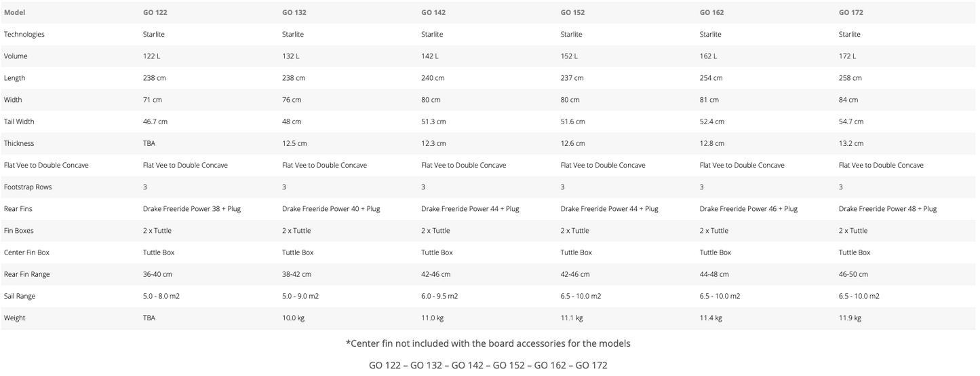Select the 5.0 - 8.0 m2 sail range cell
Image resolution: width=980 pixels, height=376 pixels.
click(x=163, y=296)
